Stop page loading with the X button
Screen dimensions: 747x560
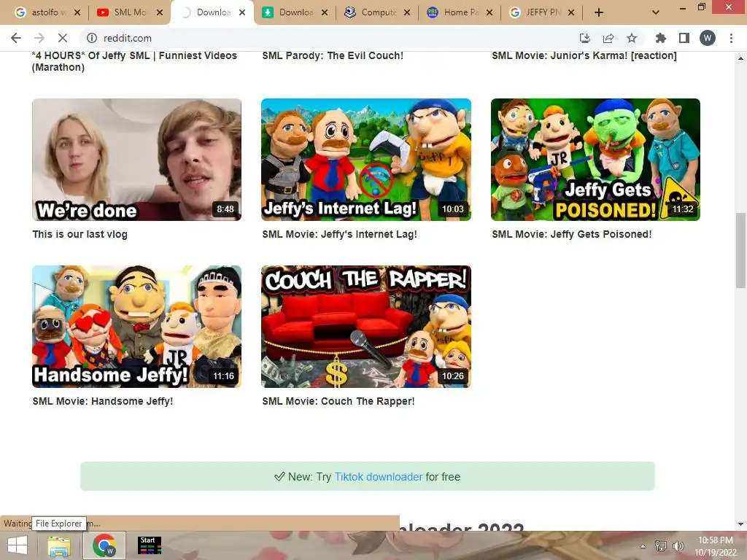[63, 38]
